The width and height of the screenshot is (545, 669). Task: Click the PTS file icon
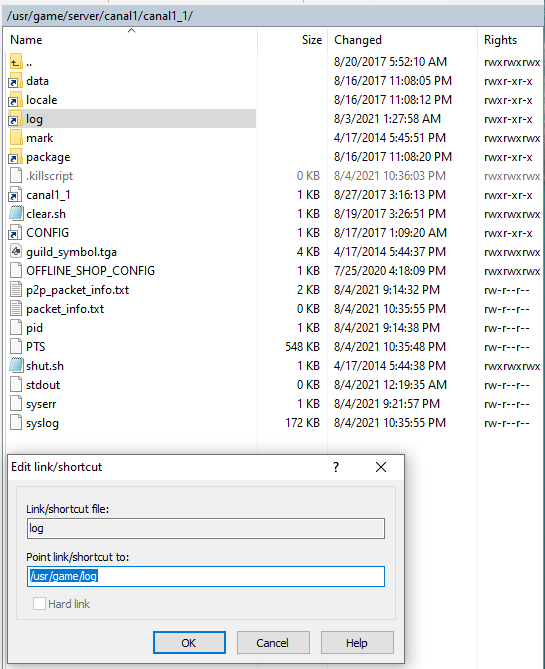coord(16,347)
